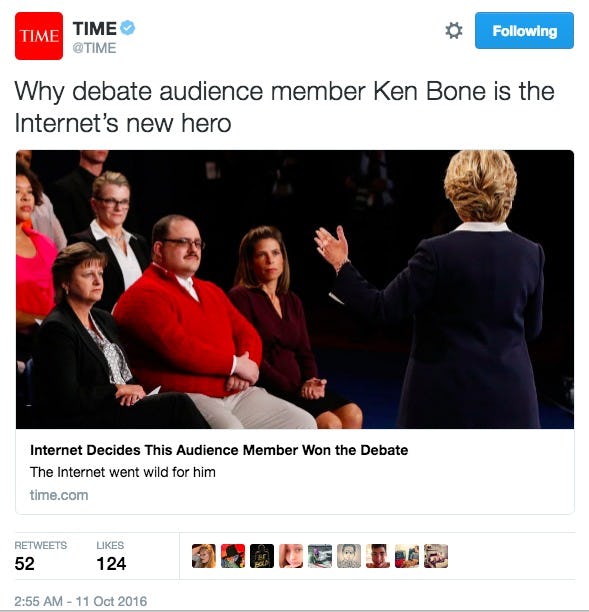Click the first liker avatar with blonde hair
This screenshot has width=589, height=612.
[204, 556]
